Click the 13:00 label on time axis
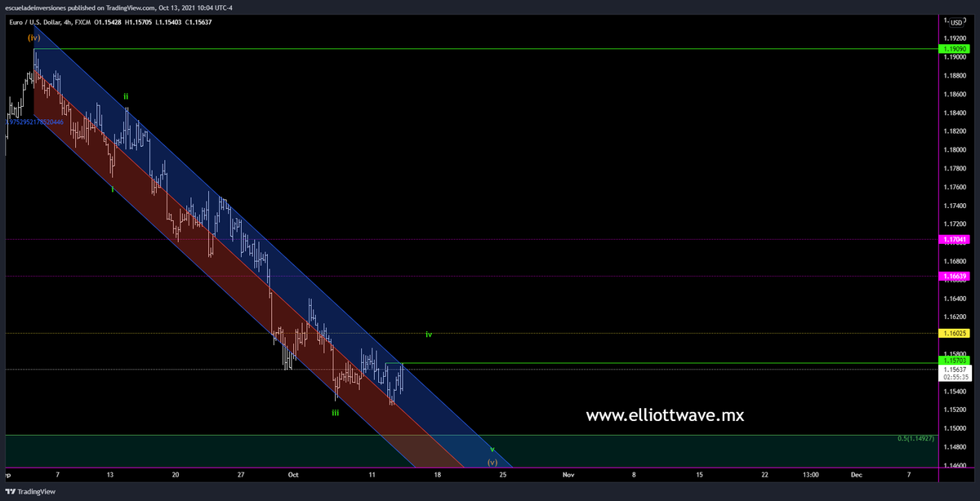 click(811, 473)
